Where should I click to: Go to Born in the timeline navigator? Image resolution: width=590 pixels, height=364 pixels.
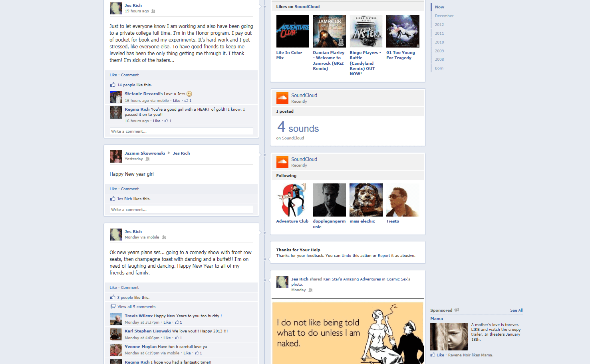point(439,68)
